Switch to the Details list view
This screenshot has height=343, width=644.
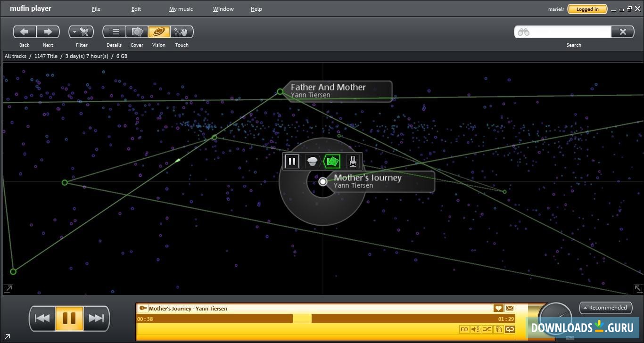click(114, 32)
